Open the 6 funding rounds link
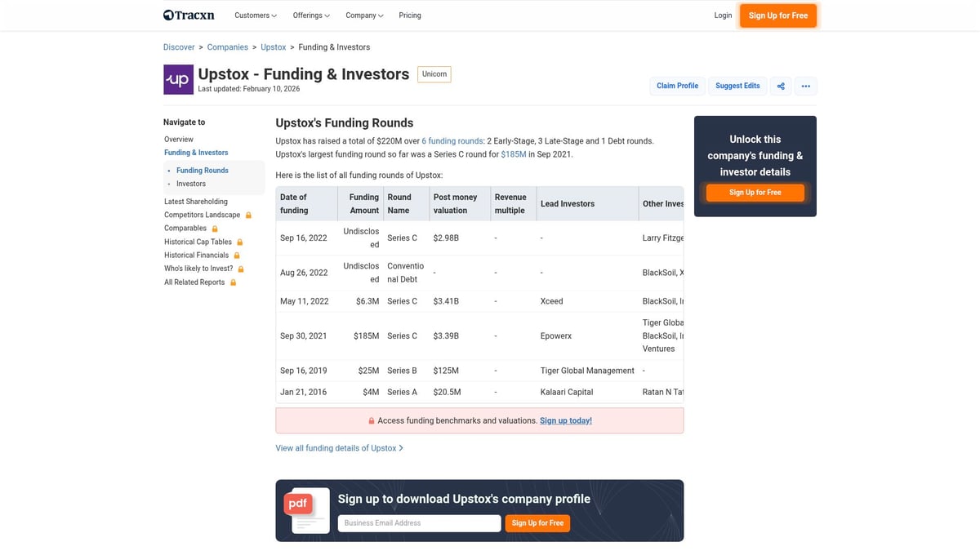 452,140
